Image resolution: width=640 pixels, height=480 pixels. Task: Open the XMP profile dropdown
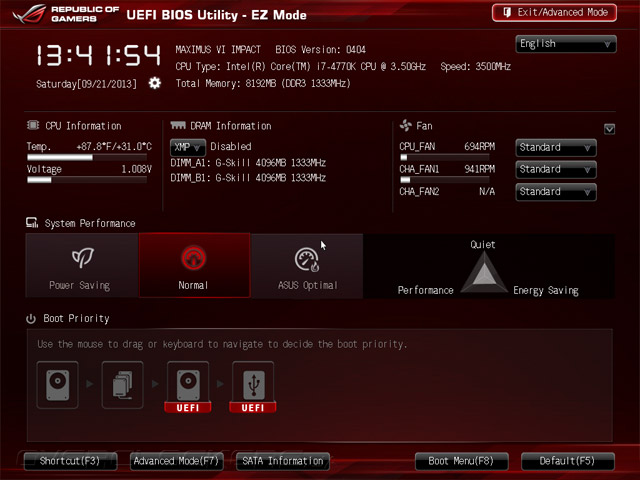(x=188, y=147)
